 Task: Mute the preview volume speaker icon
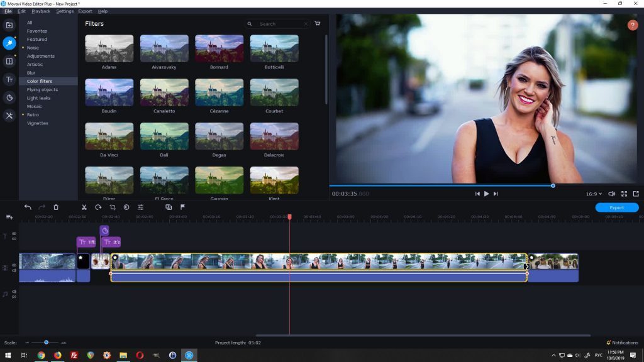click(611, 194)
